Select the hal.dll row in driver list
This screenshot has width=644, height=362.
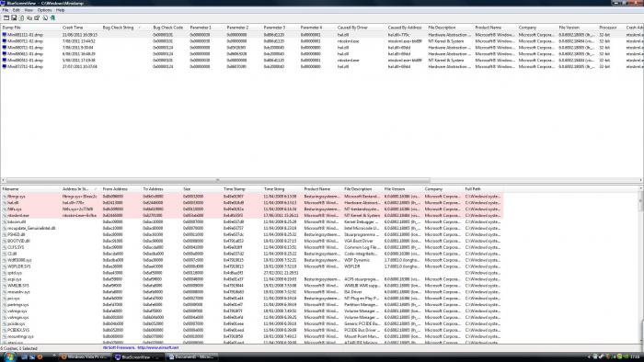click(252, 202)
